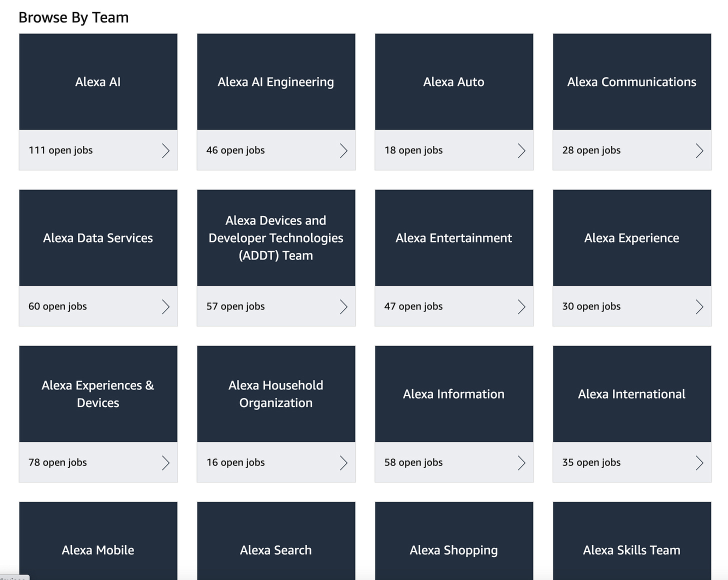
Task: Click the chevron next to 28 open jobs
Action: (x=700, y=150)
